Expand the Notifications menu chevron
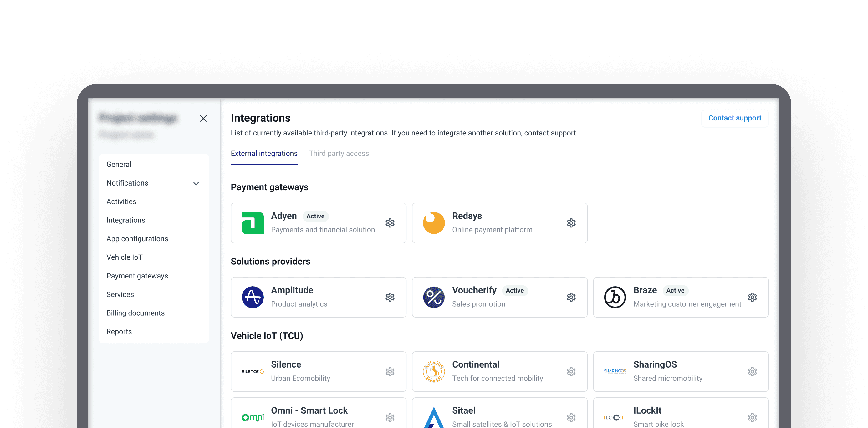 [196, 184]
